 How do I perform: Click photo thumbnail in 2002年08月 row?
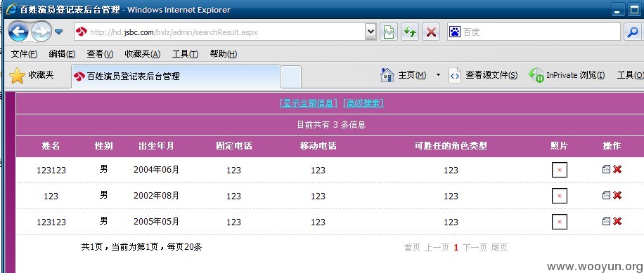pos(560,196)
